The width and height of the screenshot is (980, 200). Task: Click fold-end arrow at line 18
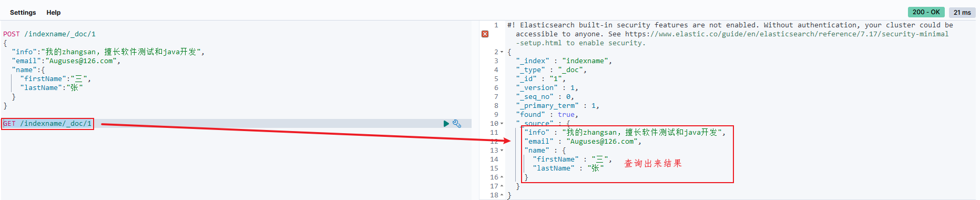click(502, 195)
